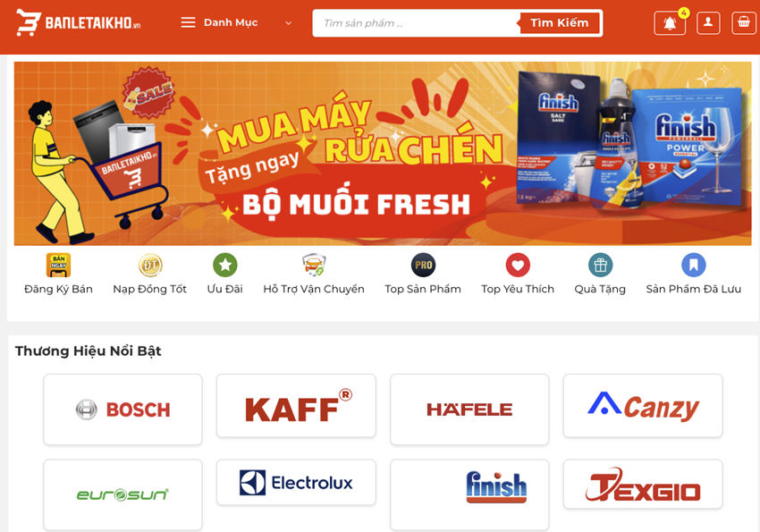Open Hỗ Trợ Vận Chuyển icon
The height and width of the screenshot is (532, 760).
pos(314,265)
